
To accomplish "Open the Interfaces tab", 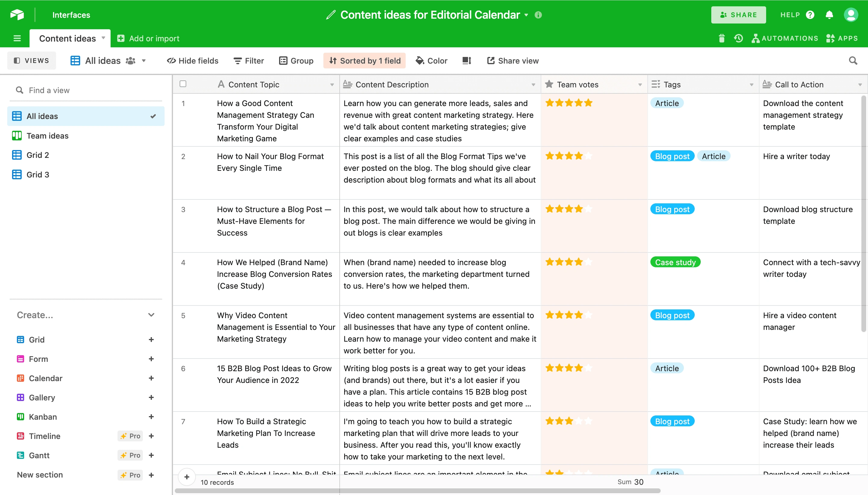I will (71, 15).
